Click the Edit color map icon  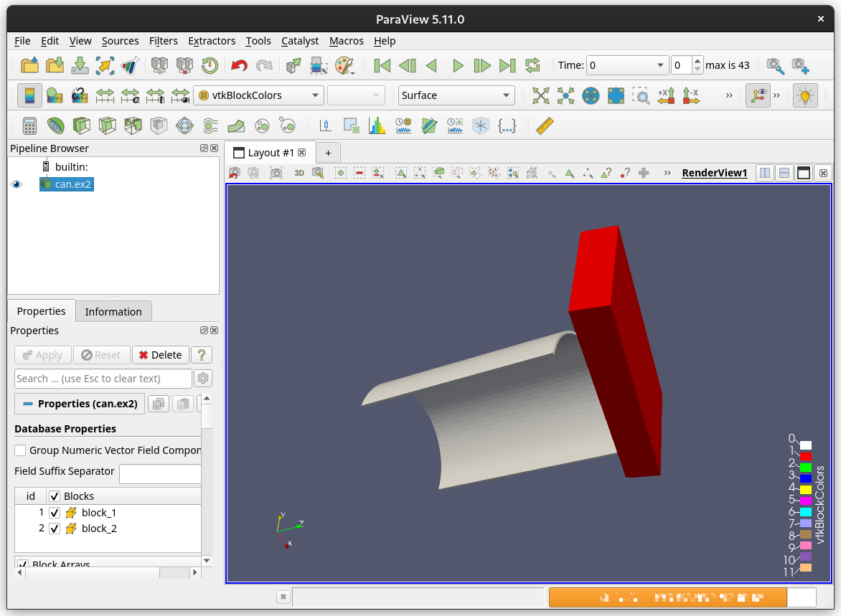click(x=55, y=95)
